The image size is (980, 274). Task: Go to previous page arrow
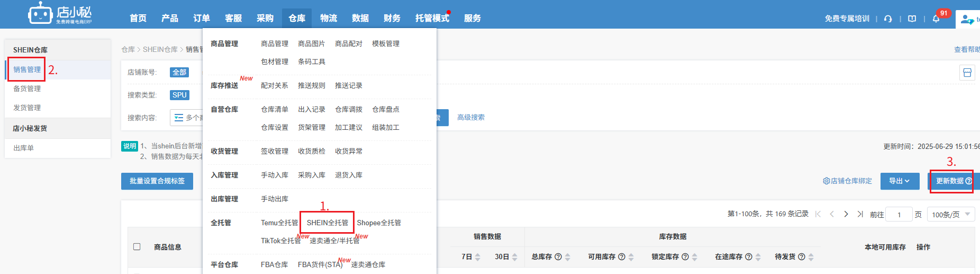click(x=832, y=214)
